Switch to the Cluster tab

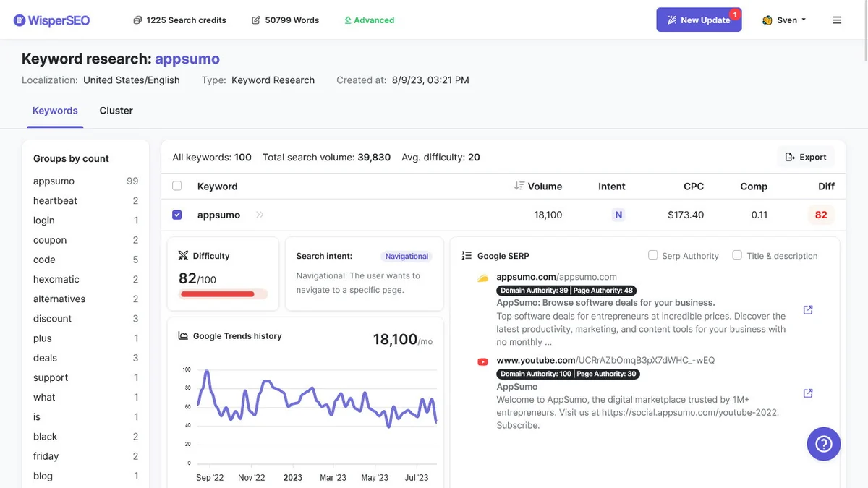pos(116,111)
